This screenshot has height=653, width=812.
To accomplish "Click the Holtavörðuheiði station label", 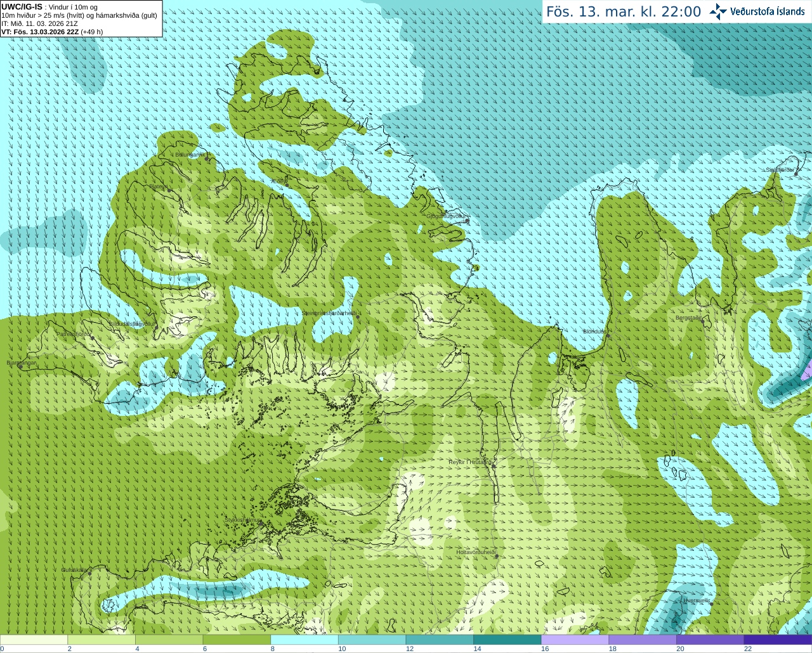I will (x=475, y=552).
